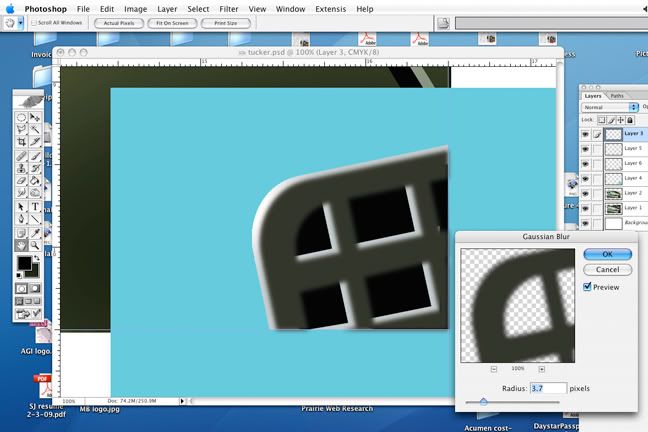Viewport: 648px width, 432px height.
Task: Select the Polygonal Lasso tool
Action: coord(21,129)
